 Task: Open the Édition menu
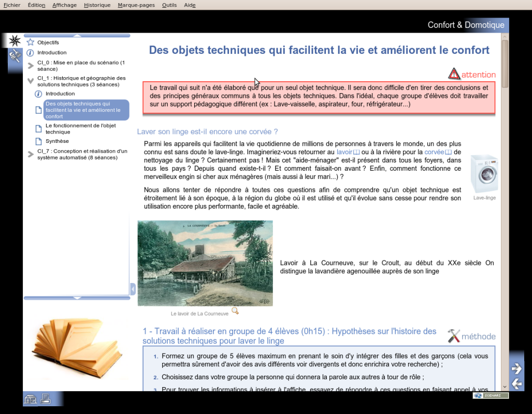point(36,5)
